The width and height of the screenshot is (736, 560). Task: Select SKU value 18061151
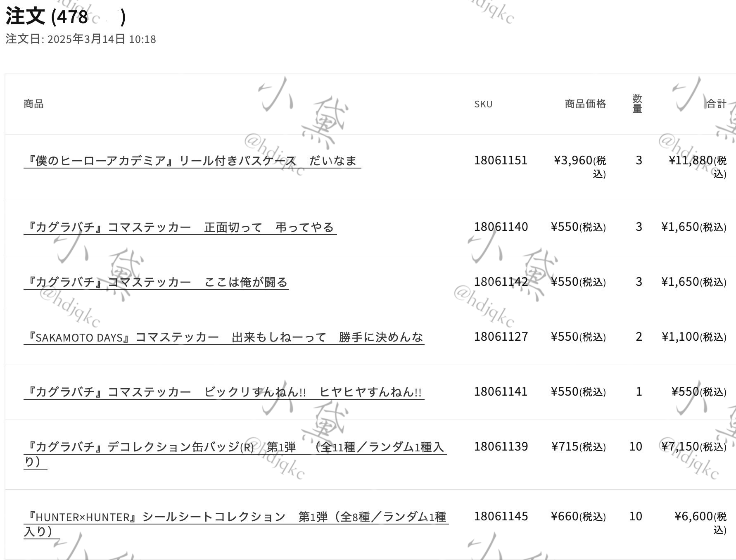pyautogui.click(x=501, y=160)
